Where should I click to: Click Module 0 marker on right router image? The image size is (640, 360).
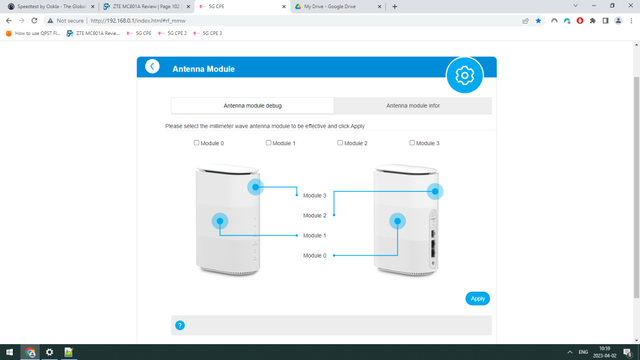(x=397, y=221)
